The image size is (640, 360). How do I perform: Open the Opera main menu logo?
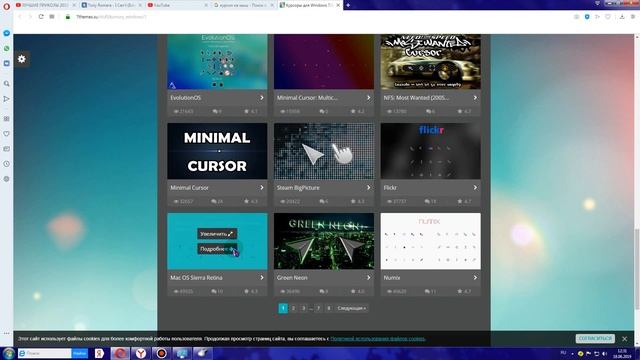(x=6, y=6)
